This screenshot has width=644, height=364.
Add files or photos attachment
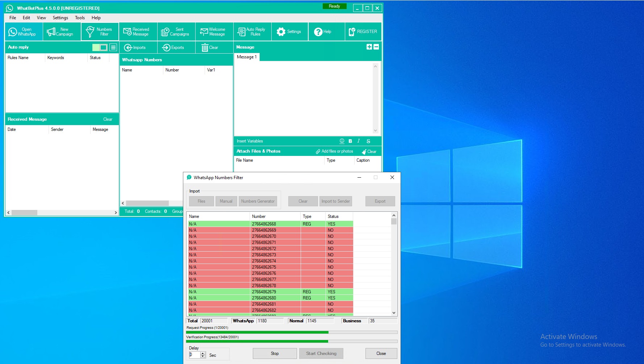coord(334,151)
